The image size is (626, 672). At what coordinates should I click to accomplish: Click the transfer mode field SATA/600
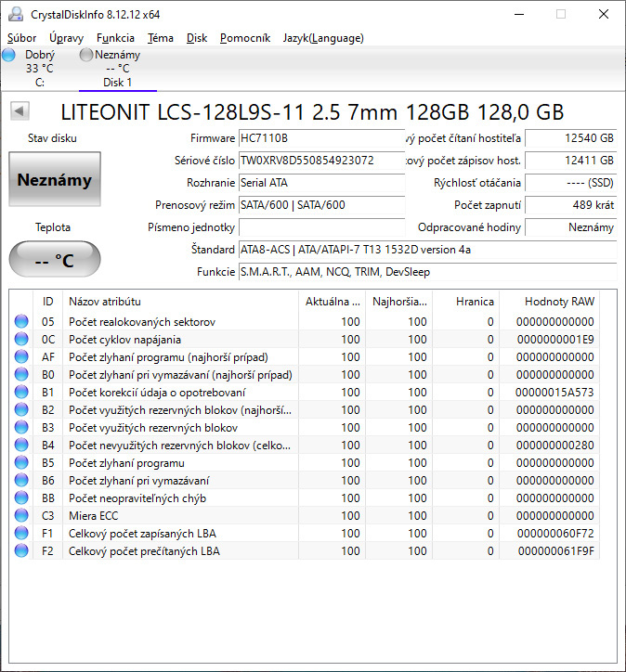(321, 205)
